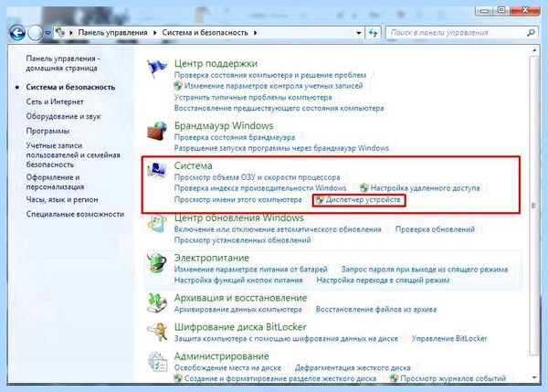This screenshot has width=548, height=392.
Task: Open Оформление и персонализация in sidebar
Action: click(x=55, y=182)
